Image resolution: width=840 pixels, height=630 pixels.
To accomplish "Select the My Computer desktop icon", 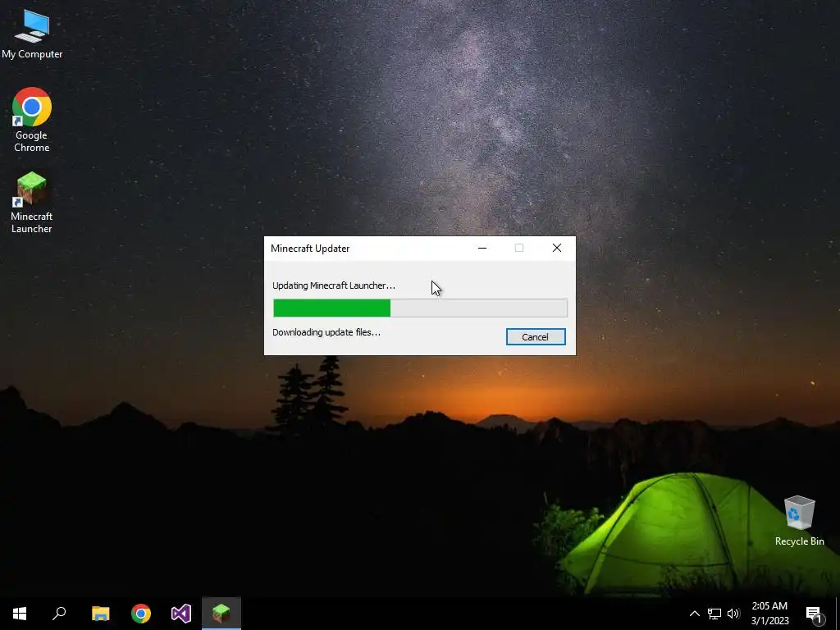I will pos(32,34).
